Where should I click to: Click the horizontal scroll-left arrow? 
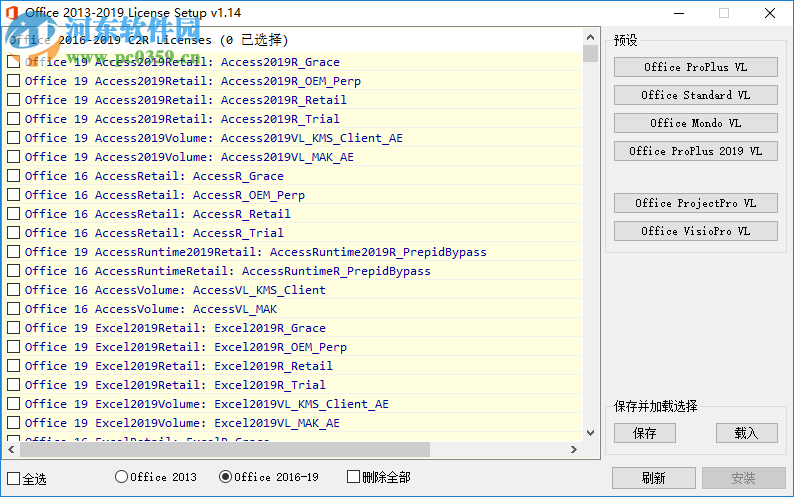pyautogui.click(x=11, y=449)
